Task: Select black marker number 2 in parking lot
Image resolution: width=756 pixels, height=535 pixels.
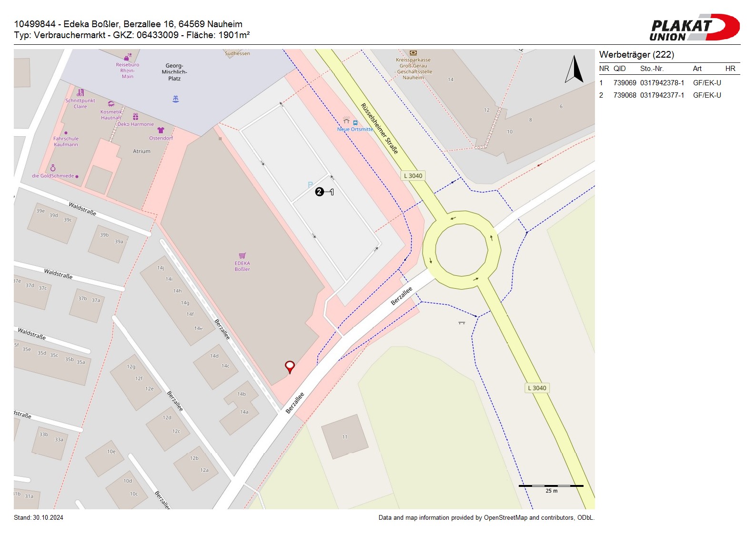Action: pos(319,192)
